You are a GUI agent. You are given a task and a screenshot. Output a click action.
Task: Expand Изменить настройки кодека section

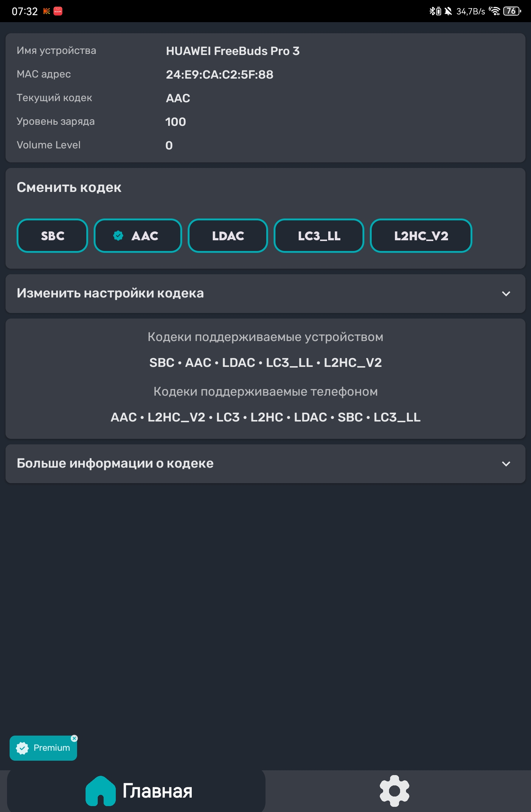point(265,293)
